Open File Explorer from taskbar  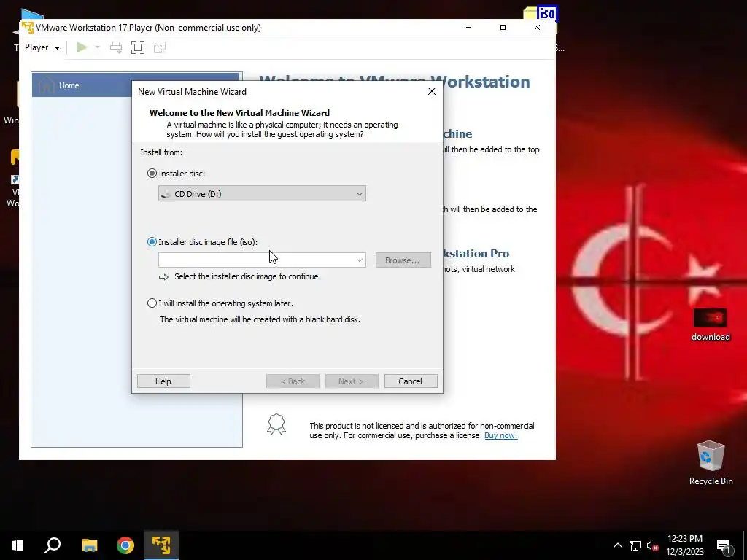(x=89, y=545)
